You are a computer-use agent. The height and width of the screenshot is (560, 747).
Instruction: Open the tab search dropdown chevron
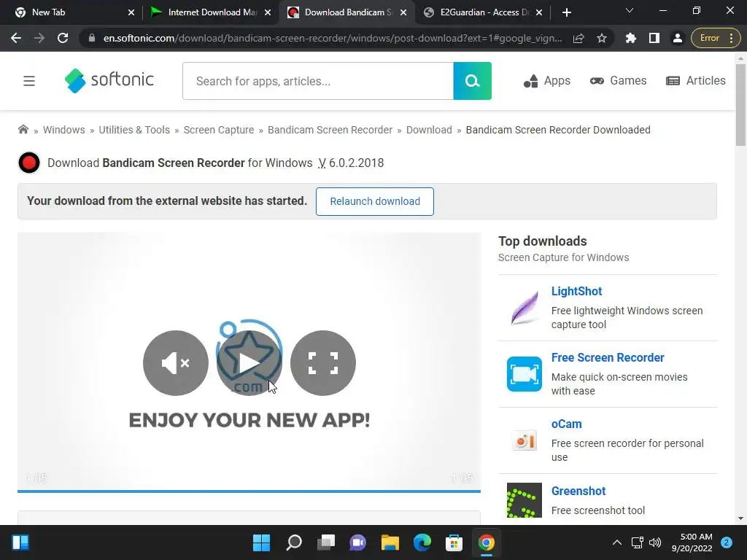630,10
